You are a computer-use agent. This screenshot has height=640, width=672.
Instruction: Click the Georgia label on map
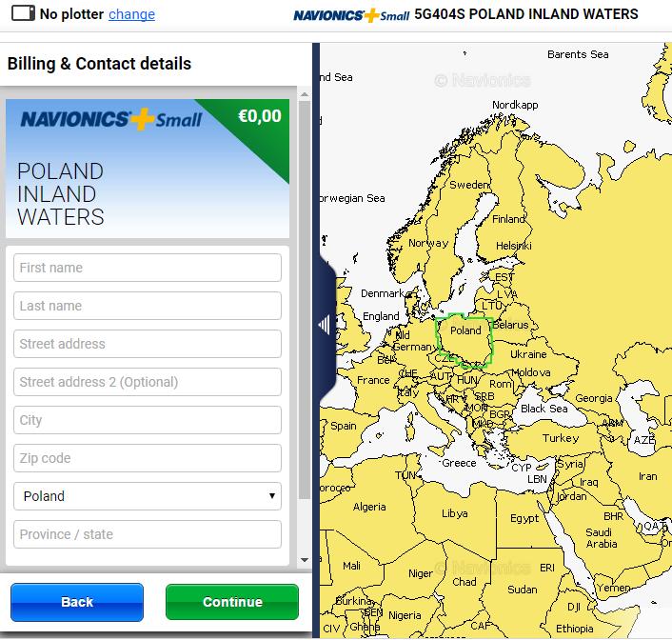click(x=594, y=398)
